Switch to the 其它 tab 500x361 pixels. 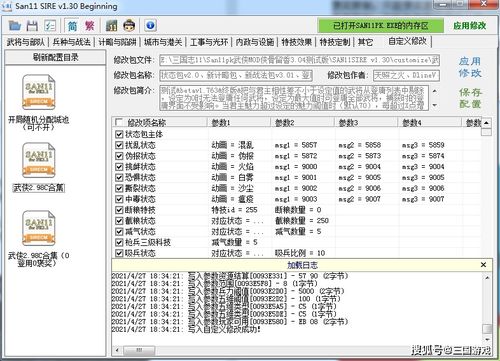(365, 42)
